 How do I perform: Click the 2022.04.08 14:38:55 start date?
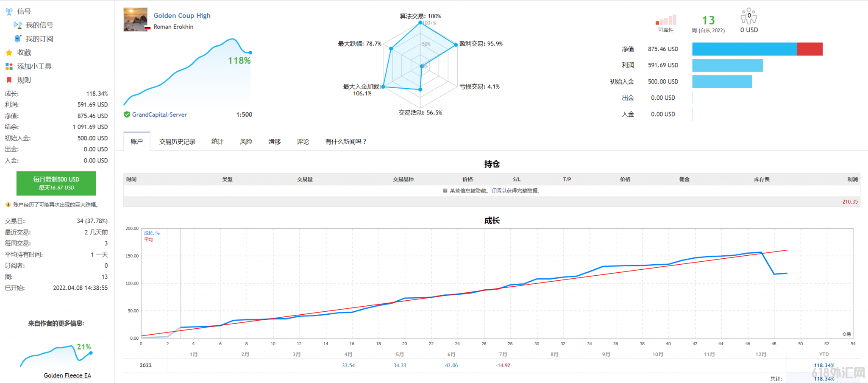[80, 288]
